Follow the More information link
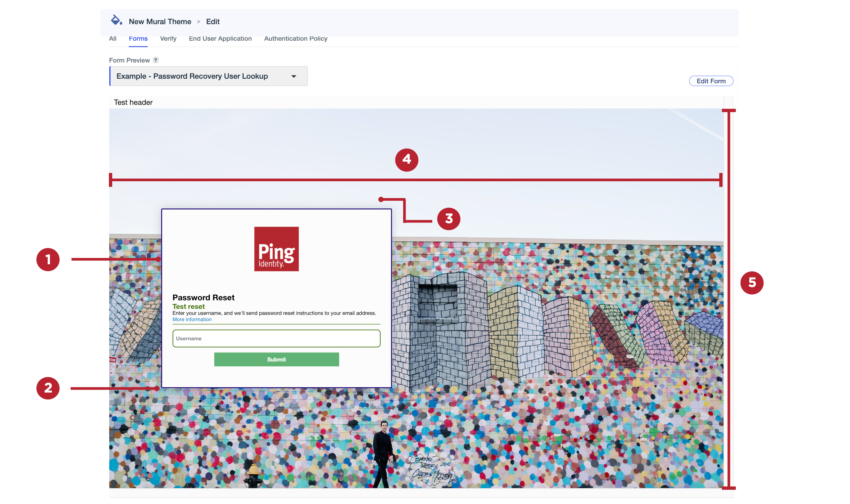 (x=192, y=319)
